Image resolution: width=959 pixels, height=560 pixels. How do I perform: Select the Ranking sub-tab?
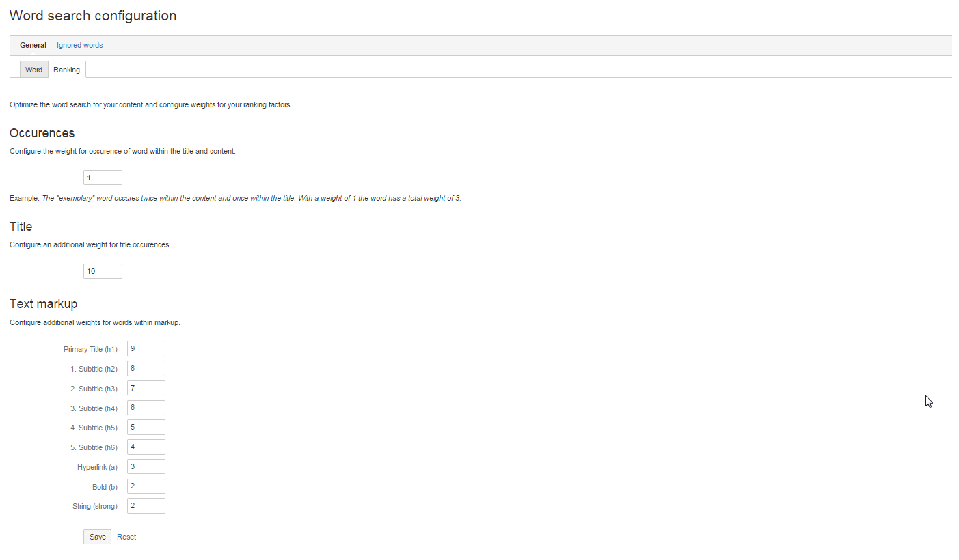pos(66,70)
